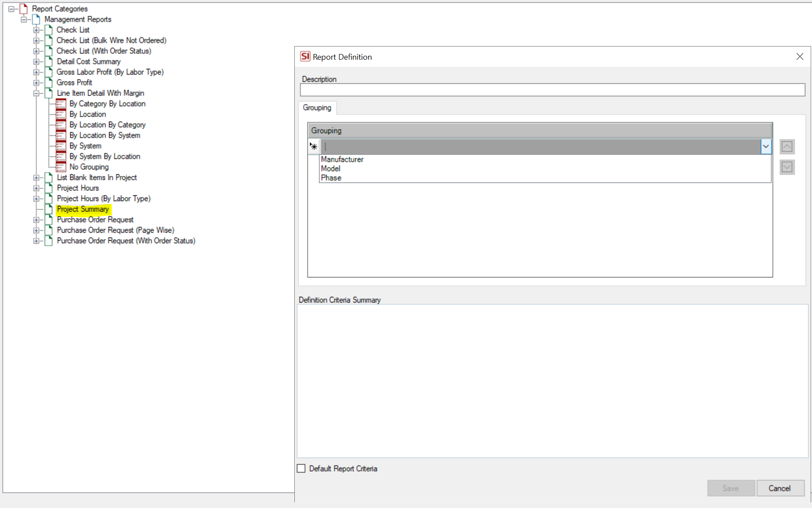The width and height of the screenshot is (812, 508).
Task: Collapse the Line Item Detail With Margin node
Action: 36,93
